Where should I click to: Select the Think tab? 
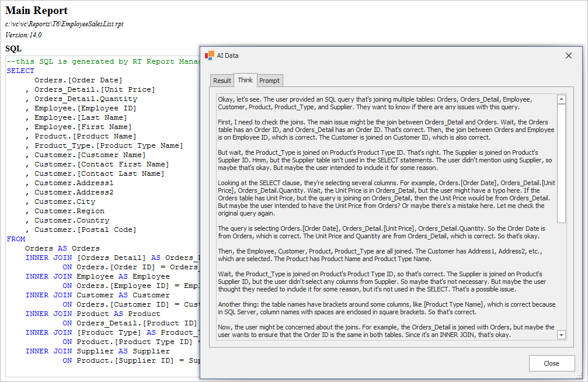point(245,80)
